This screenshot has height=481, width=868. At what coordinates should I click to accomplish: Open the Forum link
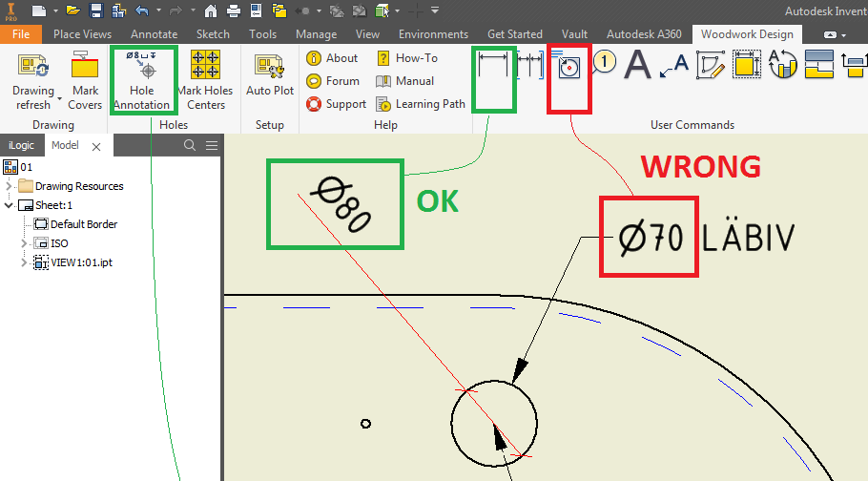tap(333, 81)
